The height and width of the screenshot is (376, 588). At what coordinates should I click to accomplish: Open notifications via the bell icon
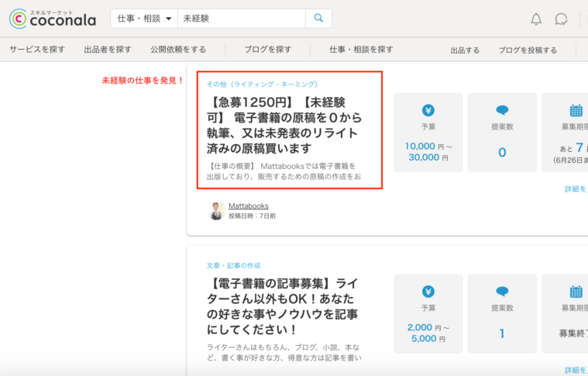pos(536,19)
